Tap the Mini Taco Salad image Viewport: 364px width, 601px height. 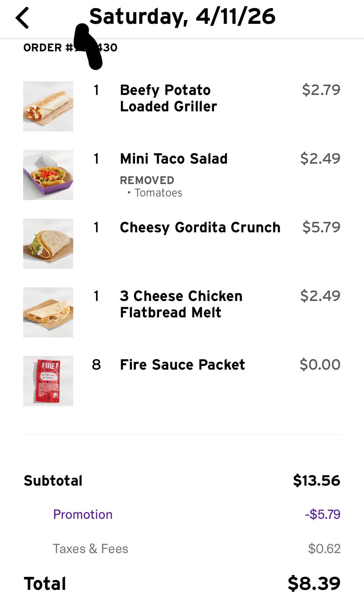(48, 175)
